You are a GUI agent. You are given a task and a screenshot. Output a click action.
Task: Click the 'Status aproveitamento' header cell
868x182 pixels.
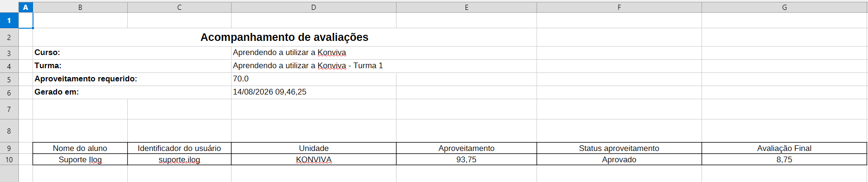[x=619, y=148]
